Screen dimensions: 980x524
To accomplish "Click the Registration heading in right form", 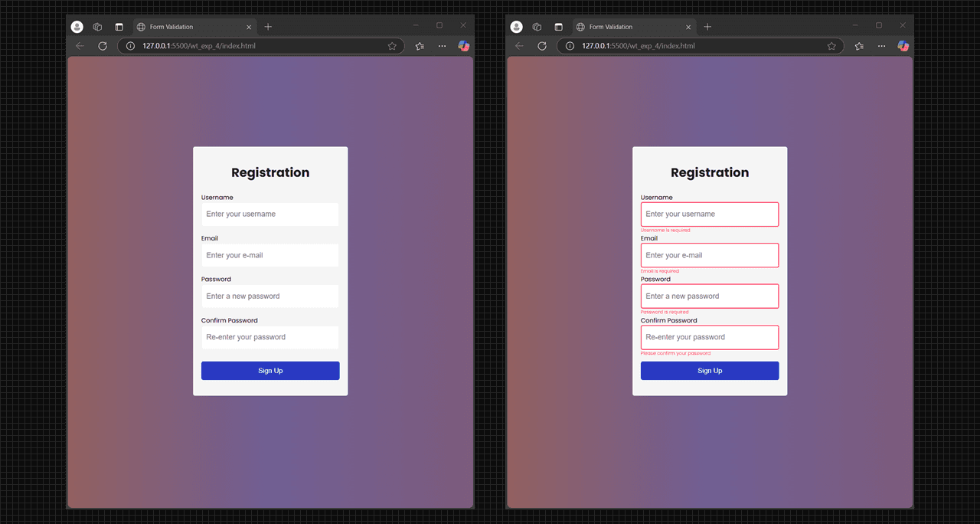I will coord(710,172).
